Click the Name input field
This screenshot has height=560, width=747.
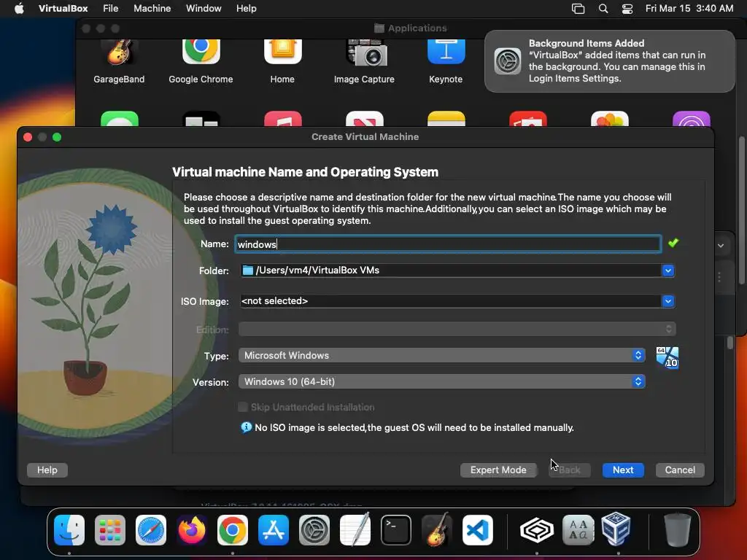pos(448,244)
